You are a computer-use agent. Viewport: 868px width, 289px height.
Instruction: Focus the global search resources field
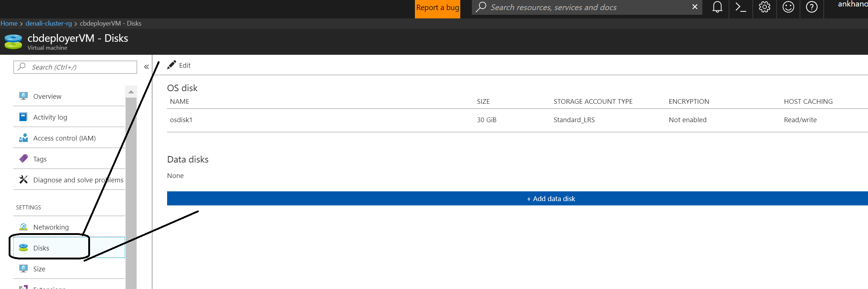(x=587, y=7)
